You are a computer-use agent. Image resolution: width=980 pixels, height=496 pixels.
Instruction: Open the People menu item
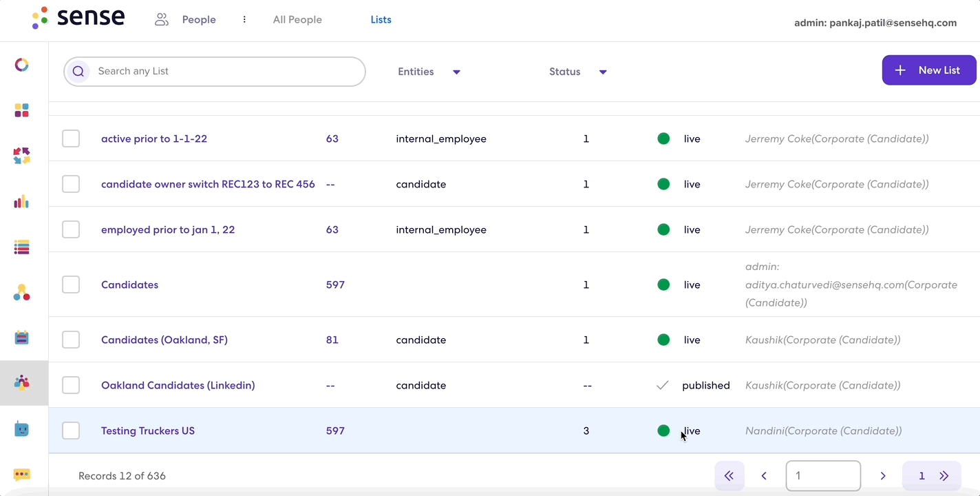click(x=199, y=20)
